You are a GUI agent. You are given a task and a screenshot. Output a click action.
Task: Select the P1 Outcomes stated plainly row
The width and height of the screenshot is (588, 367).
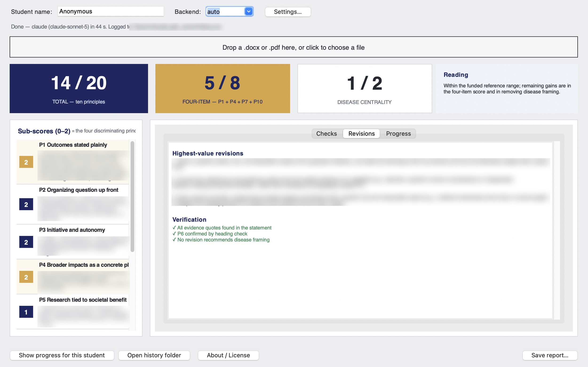click(73, 162)
